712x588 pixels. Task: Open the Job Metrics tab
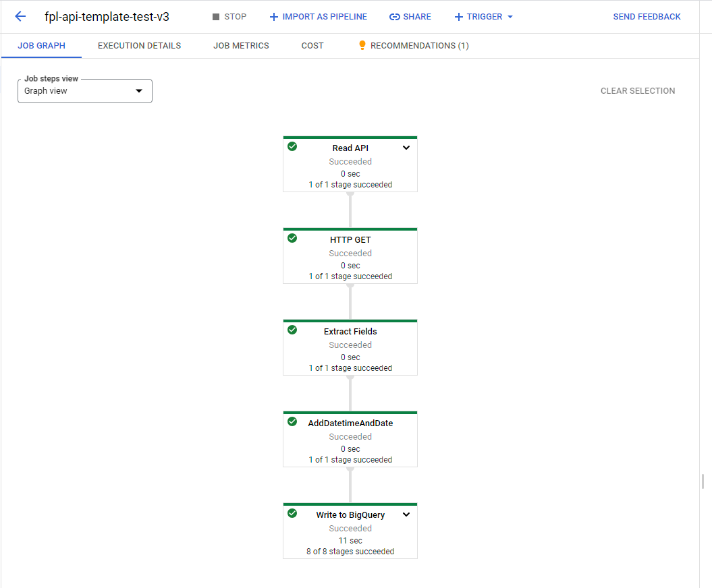(x=241, y=46)
